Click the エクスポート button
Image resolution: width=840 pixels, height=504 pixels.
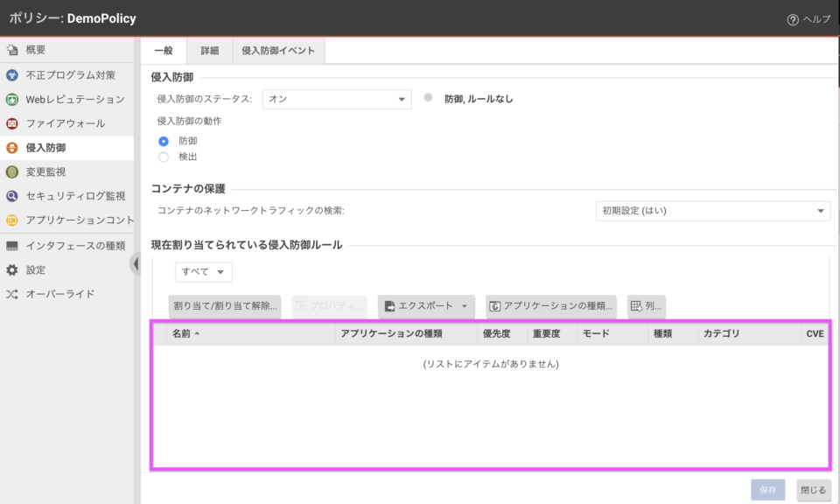[x=425, y=306]
